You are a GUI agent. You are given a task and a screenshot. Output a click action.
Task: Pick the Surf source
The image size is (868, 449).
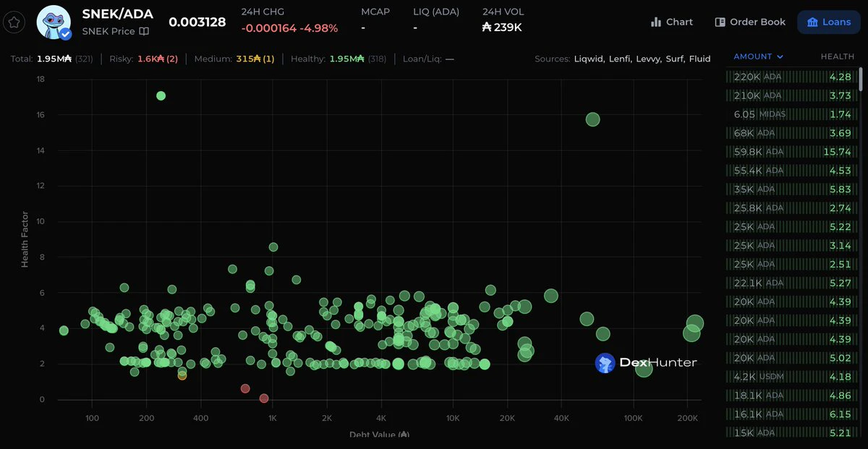tap(675, 59)
